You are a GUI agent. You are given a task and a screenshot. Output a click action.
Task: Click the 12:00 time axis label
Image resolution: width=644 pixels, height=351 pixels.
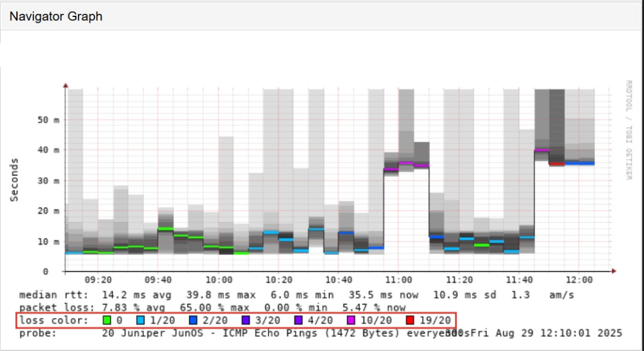[579, 279]
